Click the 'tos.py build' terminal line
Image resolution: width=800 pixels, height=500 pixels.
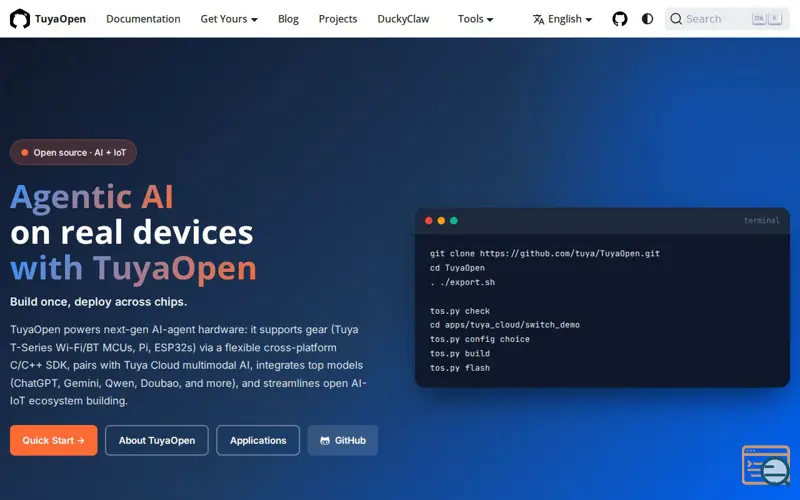460,353
